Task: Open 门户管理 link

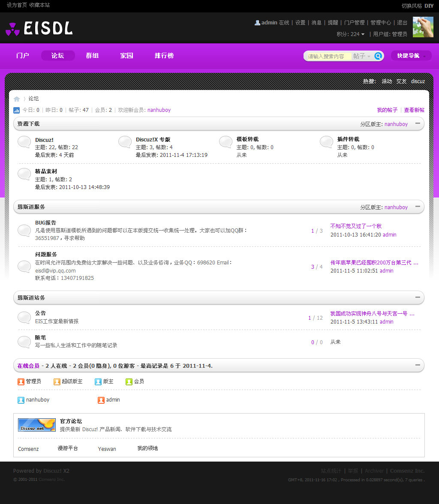Action: [355, 22]
